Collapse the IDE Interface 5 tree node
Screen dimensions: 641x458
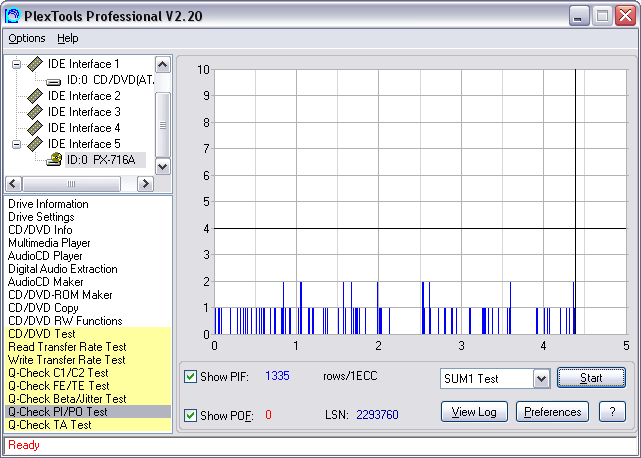click(x=16, y=144)
